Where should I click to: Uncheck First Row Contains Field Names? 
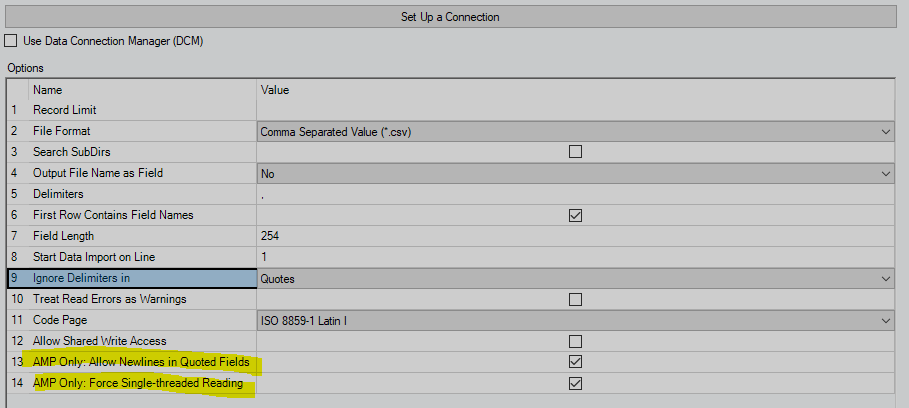(x=574, y=215)
